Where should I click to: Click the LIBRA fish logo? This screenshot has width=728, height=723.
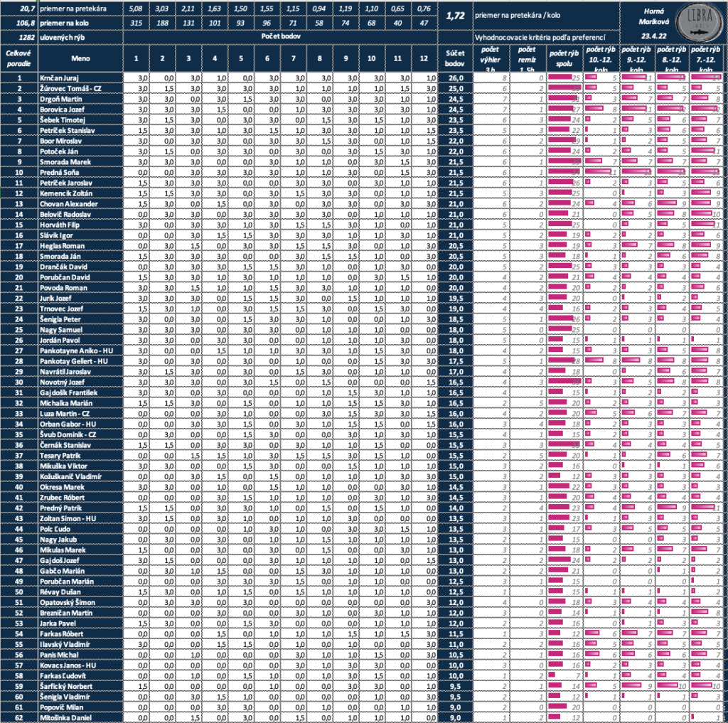click(x=701, y=22)
